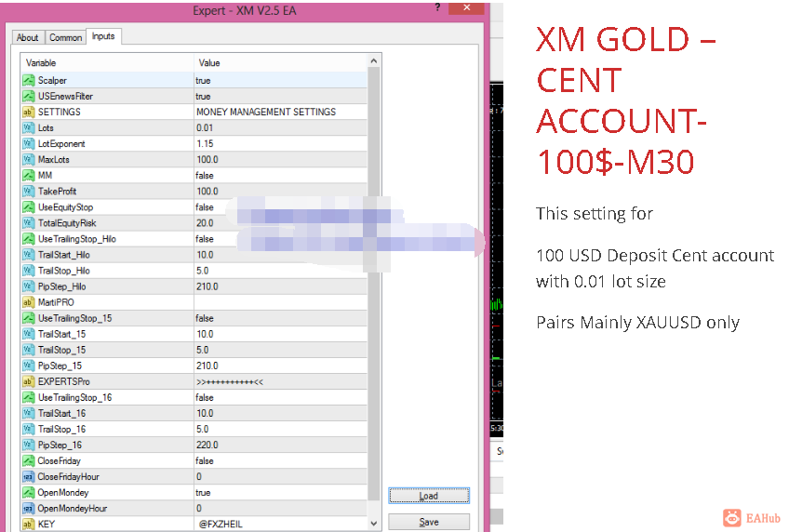This screenshot has width=789, height=532.
Task: Click the Value column header
Action: (x=281, y=63)
